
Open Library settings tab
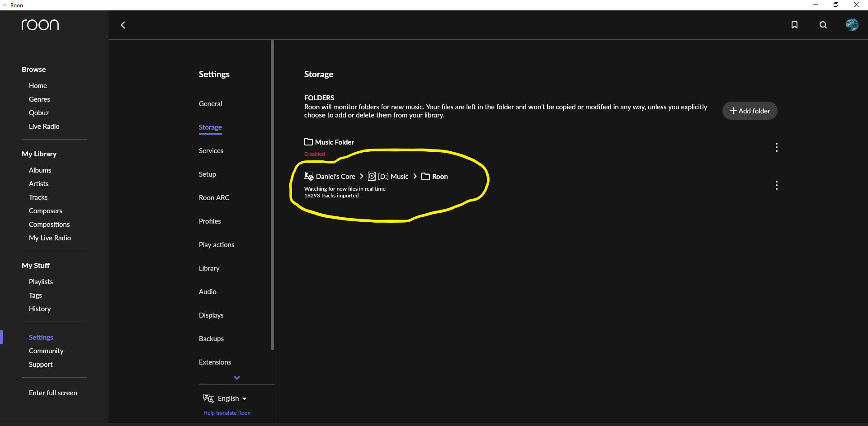(209, 268)
